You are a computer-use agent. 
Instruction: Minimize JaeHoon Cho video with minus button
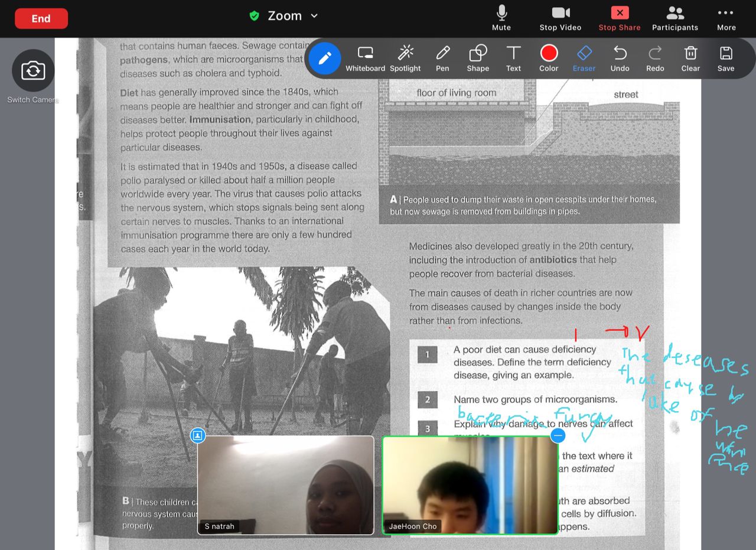tap(558, 435)
